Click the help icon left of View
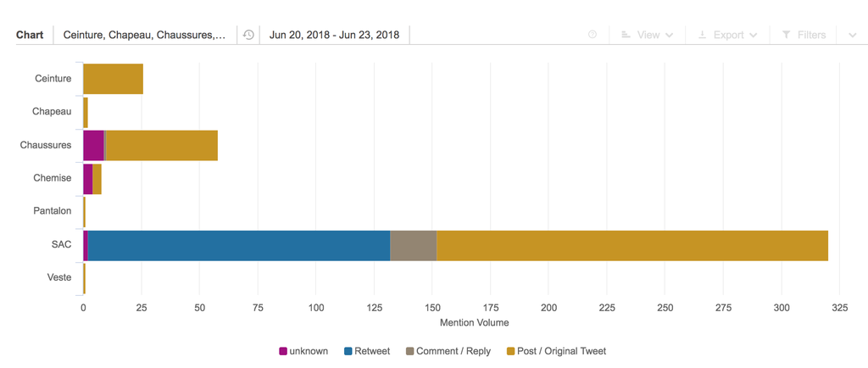The height and width of the screenshot is (368, 868). tap(593, 35)
